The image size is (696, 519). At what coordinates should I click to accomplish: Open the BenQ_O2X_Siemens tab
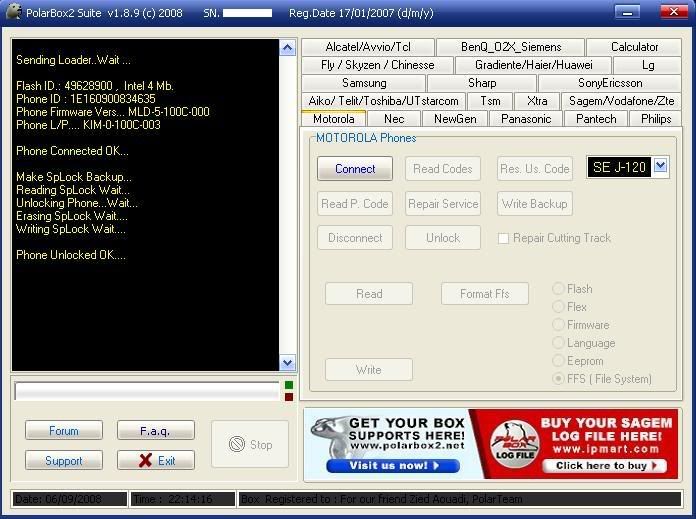click(510, 47)
